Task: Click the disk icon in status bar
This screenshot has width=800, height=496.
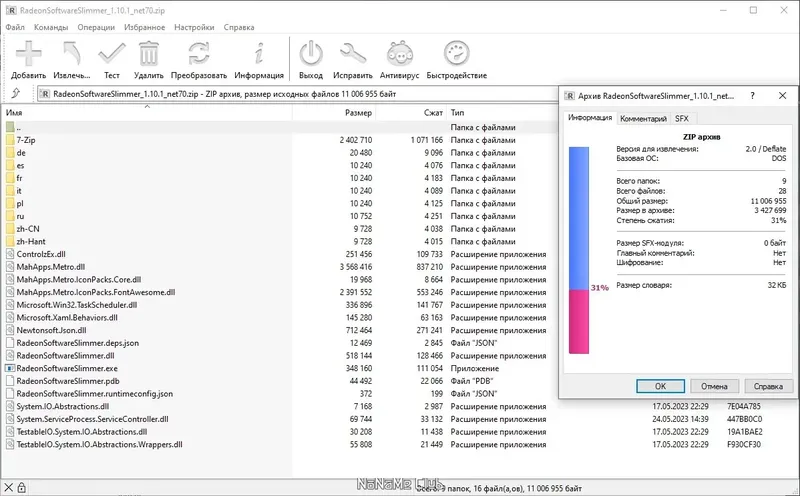Action: tap(8, 488)
